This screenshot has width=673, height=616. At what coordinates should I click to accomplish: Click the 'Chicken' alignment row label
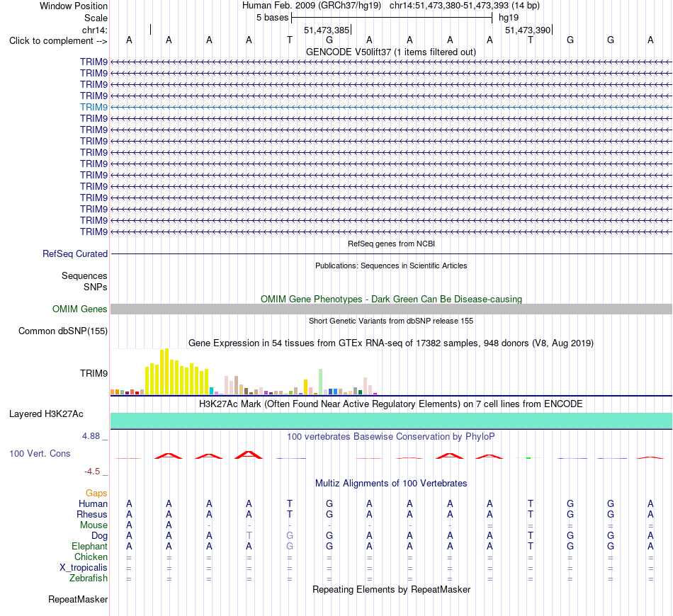pyautogui.click(x=91, y=557)
